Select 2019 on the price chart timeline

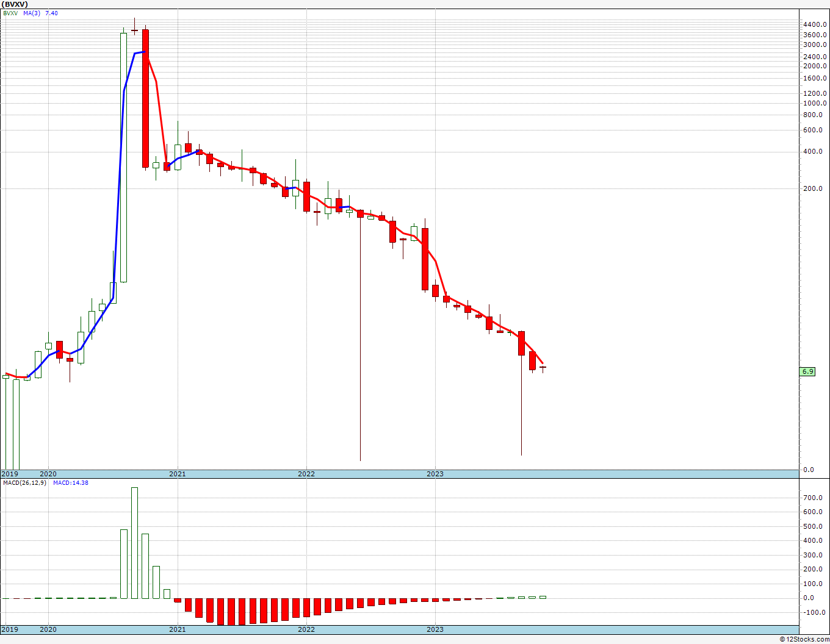click(10, 474)
